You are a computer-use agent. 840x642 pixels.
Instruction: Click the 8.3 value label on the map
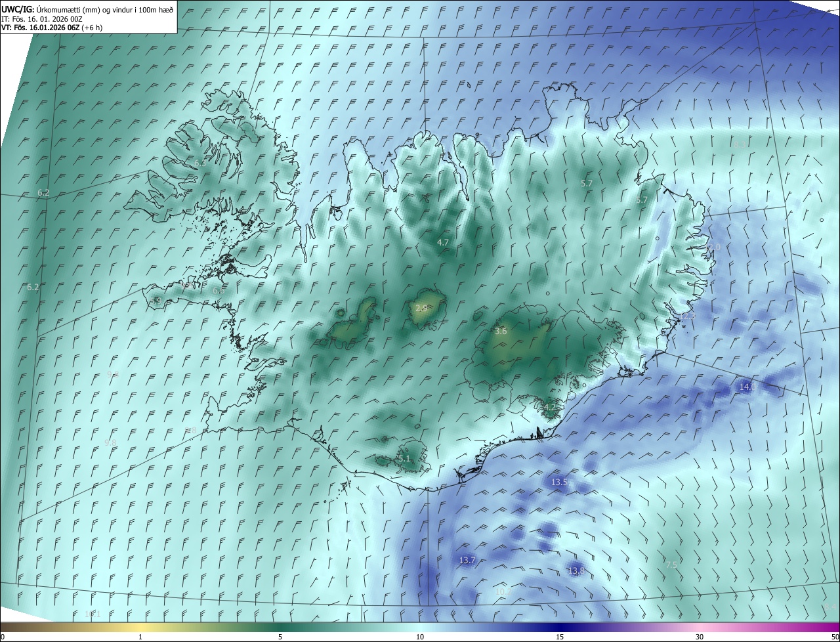pyautogui.click(x=740, y=144)
